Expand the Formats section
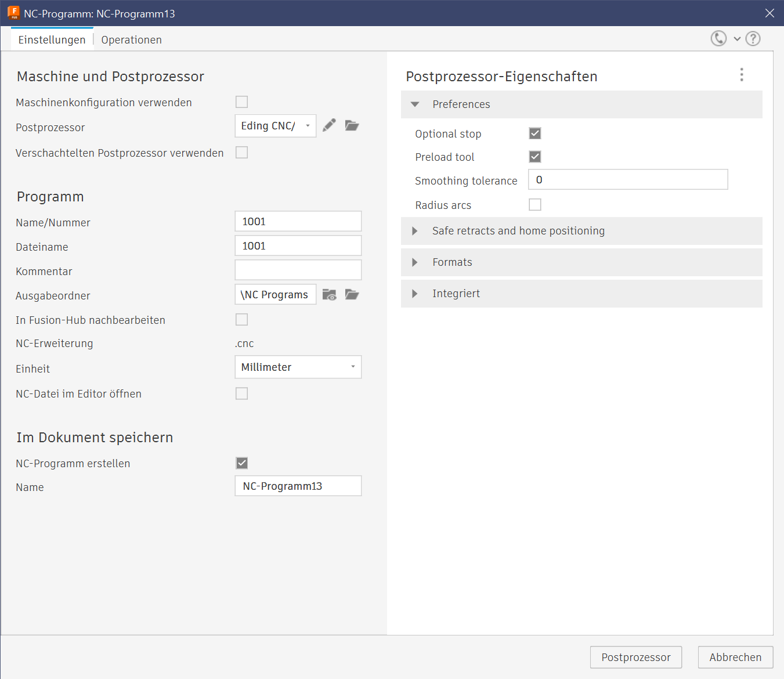The height and width of the screenshot is (679, 784). (581, 262)
